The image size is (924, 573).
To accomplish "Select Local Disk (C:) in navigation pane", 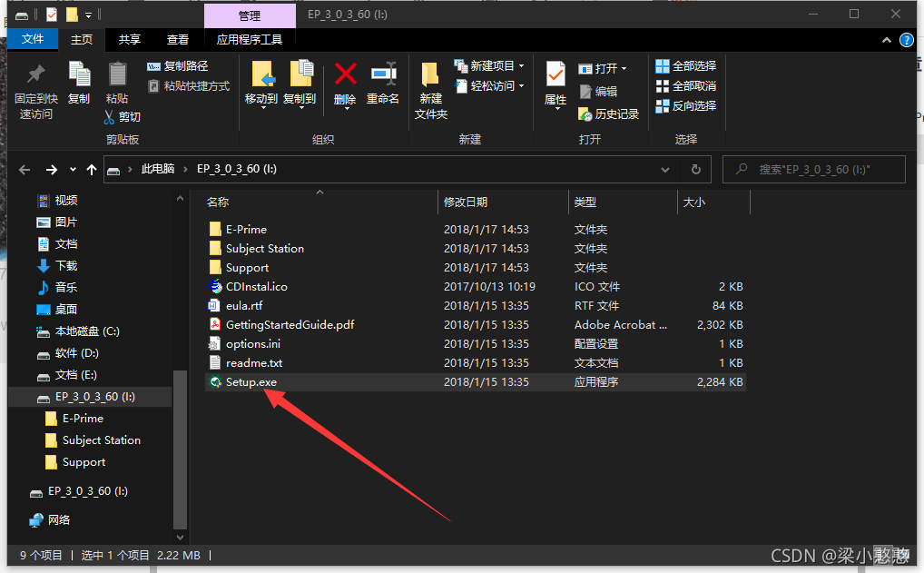I will pos(87,331).
